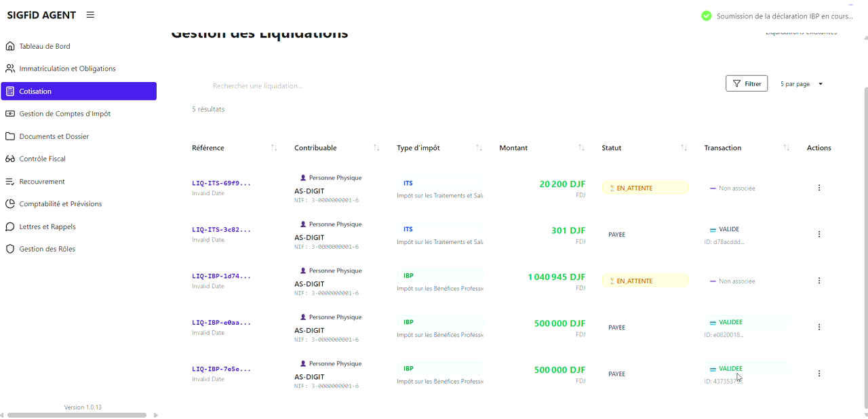Open actions menu for the 20 200 DJF row
This screenshot has width=868, height=419.
(818, 188)
